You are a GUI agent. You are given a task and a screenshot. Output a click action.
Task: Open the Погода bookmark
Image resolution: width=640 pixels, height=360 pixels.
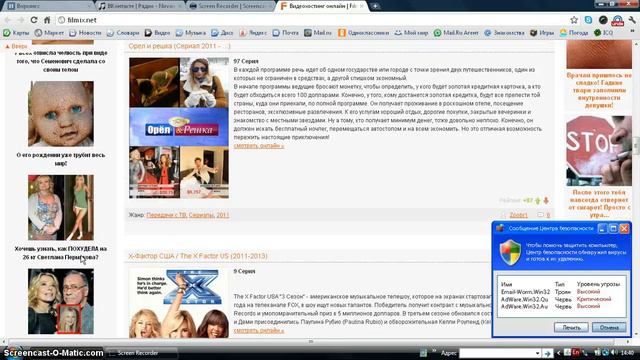tap(574, 33)
